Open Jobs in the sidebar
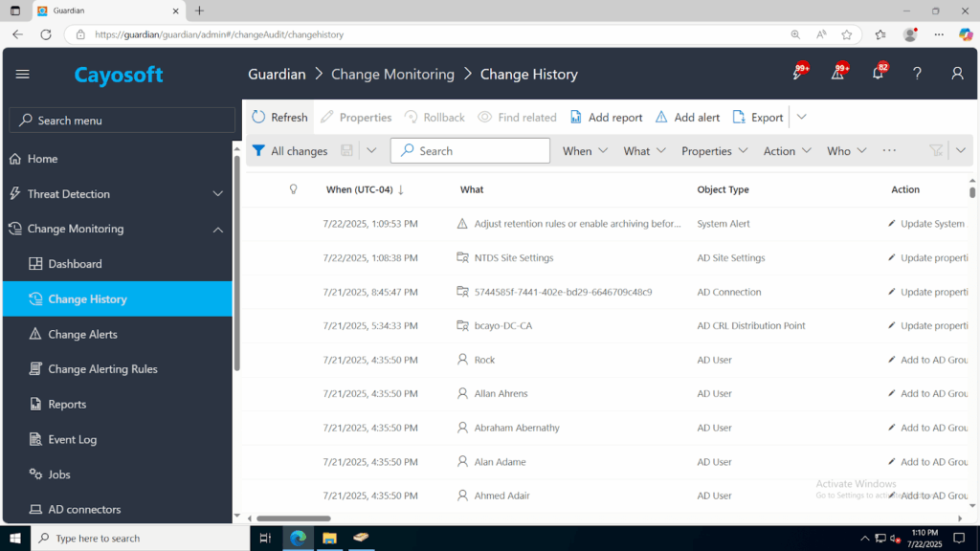Viewport: 980px width, 551px height. [x=118, y=474]
